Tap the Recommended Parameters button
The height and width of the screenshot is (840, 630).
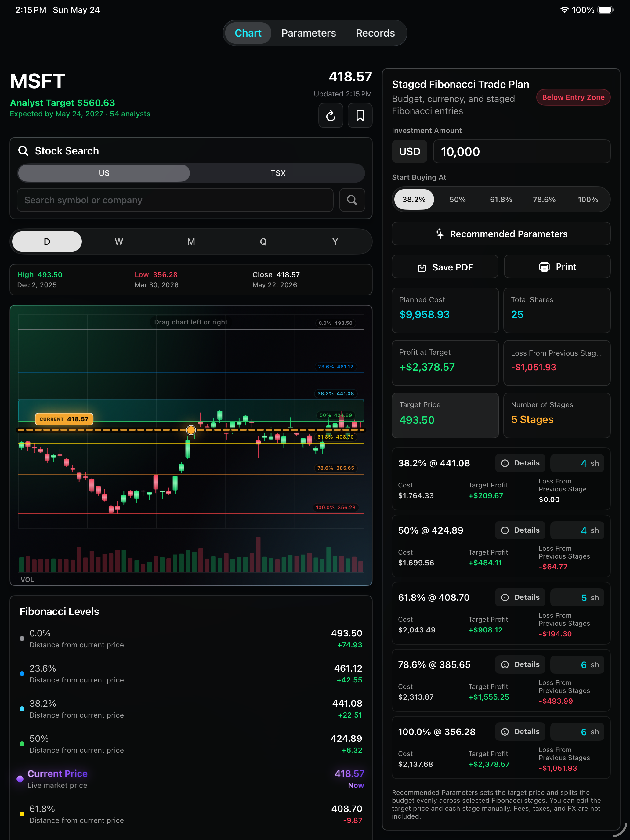click(501, 234)
